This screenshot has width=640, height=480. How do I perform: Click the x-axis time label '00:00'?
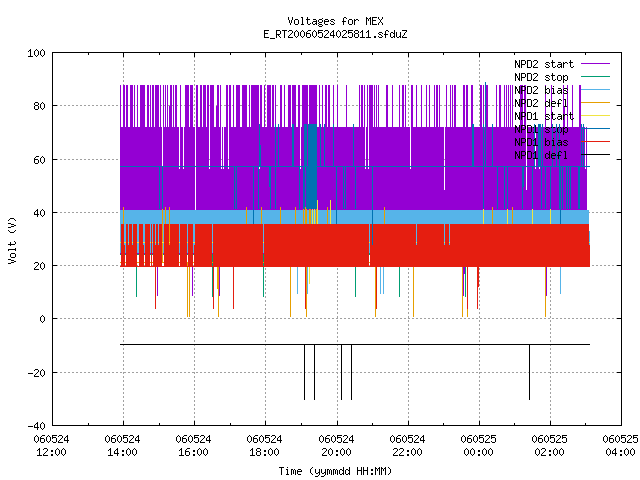point(478,453)
